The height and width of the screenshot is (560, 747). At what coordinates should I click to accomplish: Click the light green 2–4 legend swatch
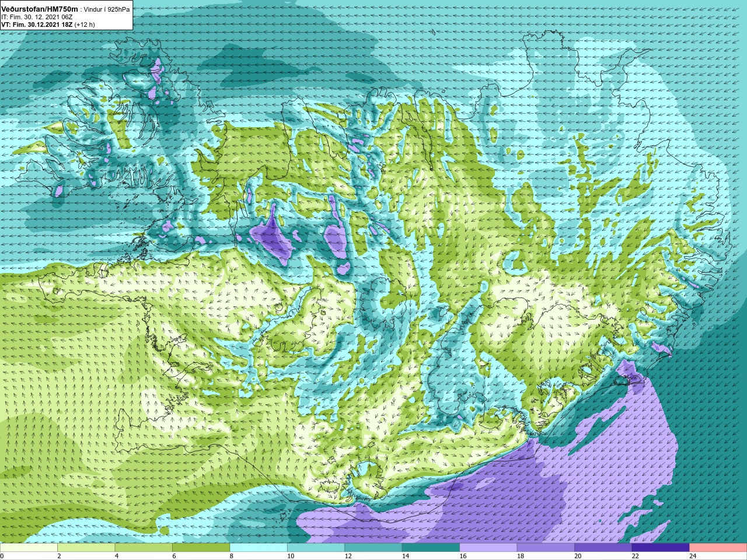pyautogui.click(x=86, y=548)
